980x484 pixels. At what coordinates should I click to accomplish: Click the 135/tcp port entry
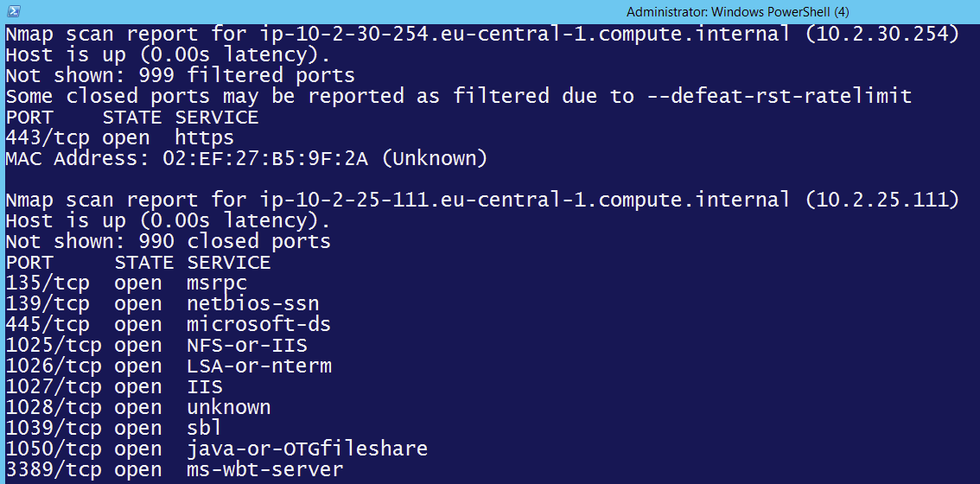pos(48,283)
